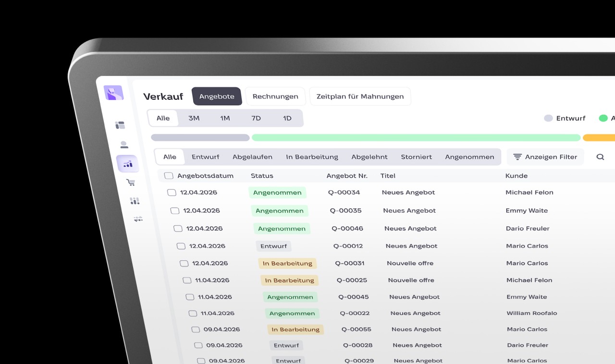Click Dario Freuler in Q-00028 row
615x364 pixels.
pyautogui.click(x=528, y=345)
